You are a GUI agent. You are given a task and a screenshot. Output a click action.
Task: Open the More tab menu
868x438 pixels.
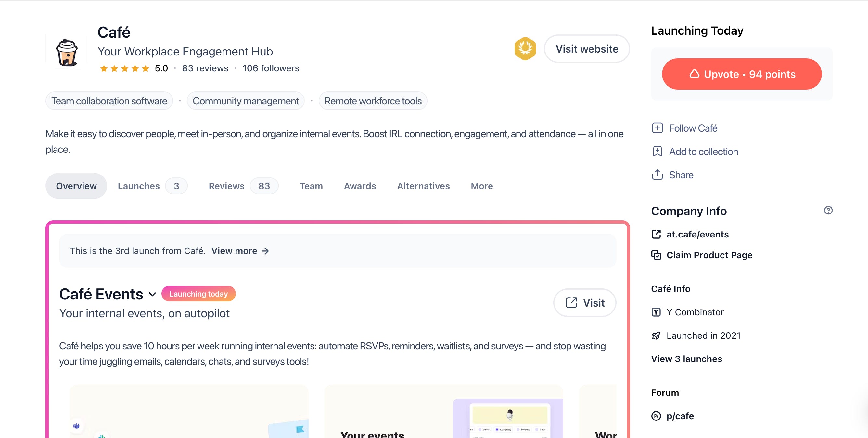point(481,186)
